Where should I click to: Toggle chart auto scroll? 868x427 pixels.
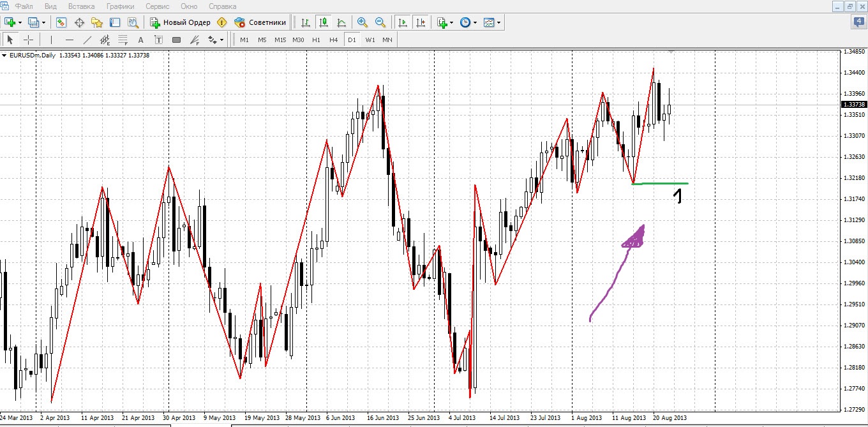pyautogui.click(x=403, y=22)
